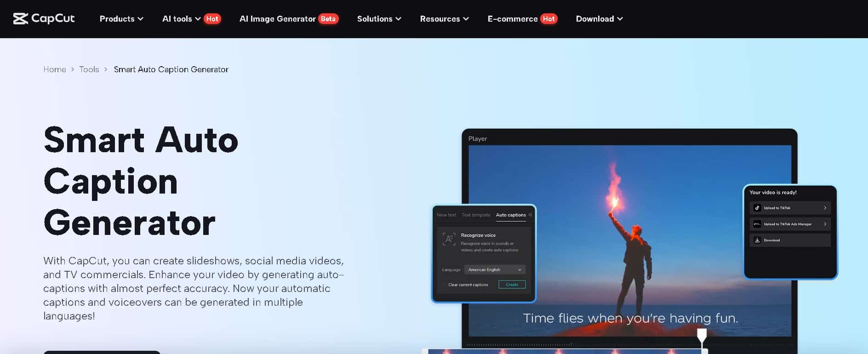
Task: Select the Text template tab
Action: 476,215
